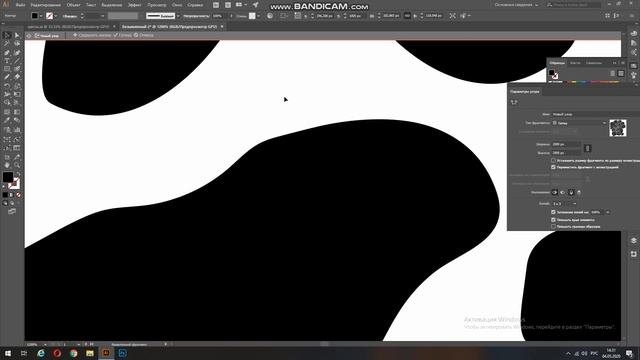Open workspace switcher dropdown

516,5
